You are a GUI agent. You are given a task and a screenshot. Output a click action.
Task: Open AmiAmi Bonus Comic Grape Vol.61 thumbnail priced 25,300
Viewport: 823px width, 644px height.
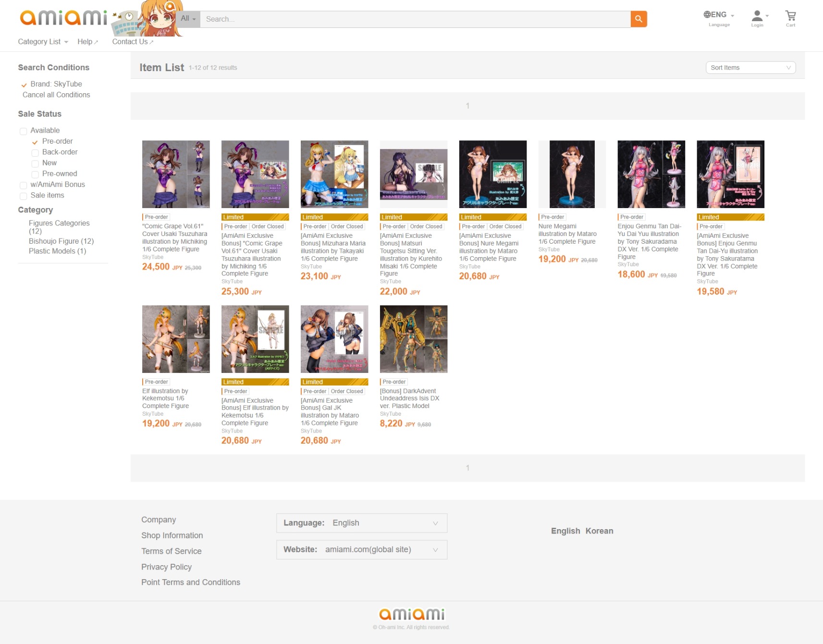255,174
